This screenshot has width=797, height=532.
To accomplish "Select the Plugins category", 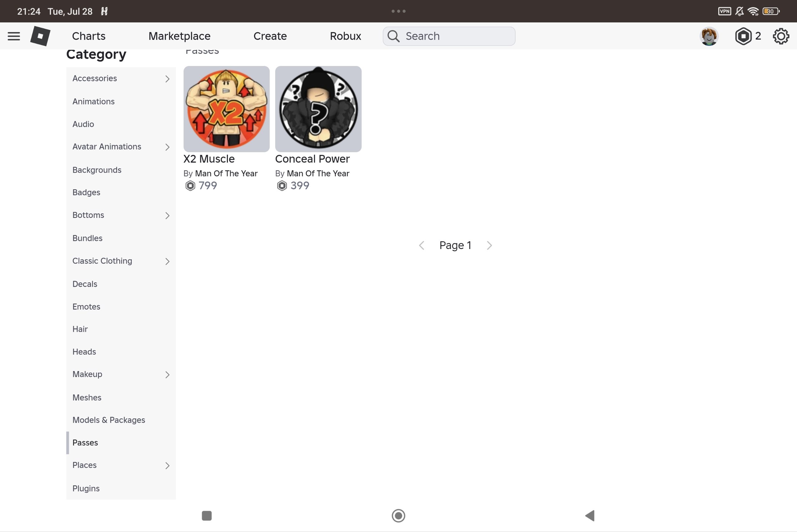I will pos(121,488).
